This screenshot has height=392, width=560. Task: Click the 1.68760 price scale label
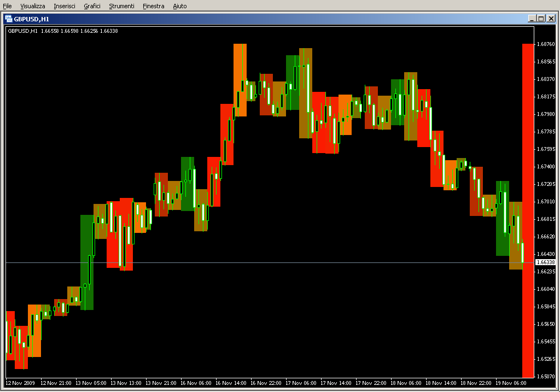pos(546,44)
